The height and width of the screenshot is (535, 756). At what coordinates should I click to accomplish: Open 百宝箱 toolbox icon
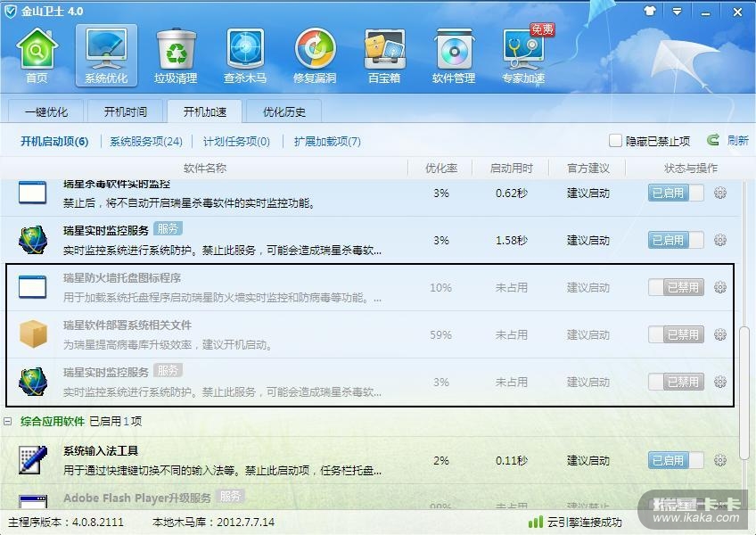pyautogui.click(x=384, y=55)
